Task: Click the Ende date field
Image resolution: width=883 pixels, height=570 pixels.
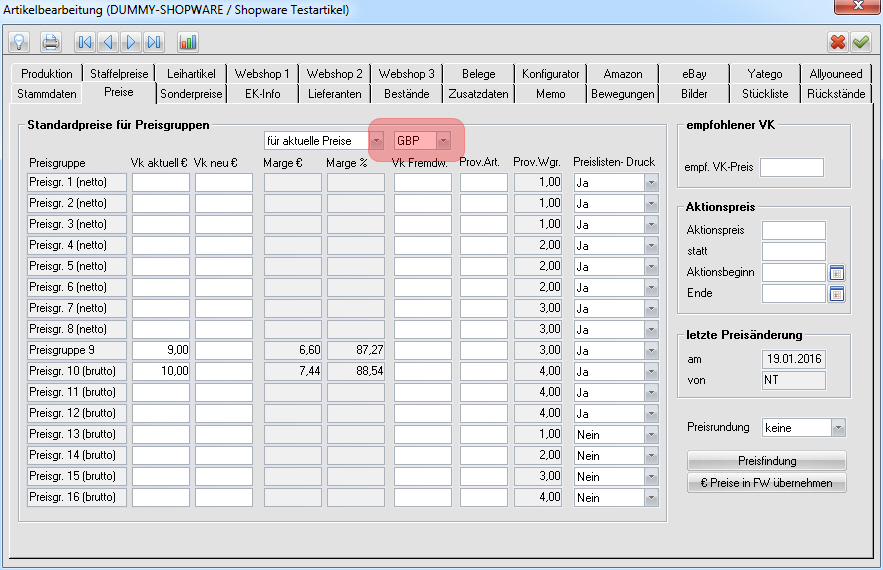Action: tap(794, 293)
